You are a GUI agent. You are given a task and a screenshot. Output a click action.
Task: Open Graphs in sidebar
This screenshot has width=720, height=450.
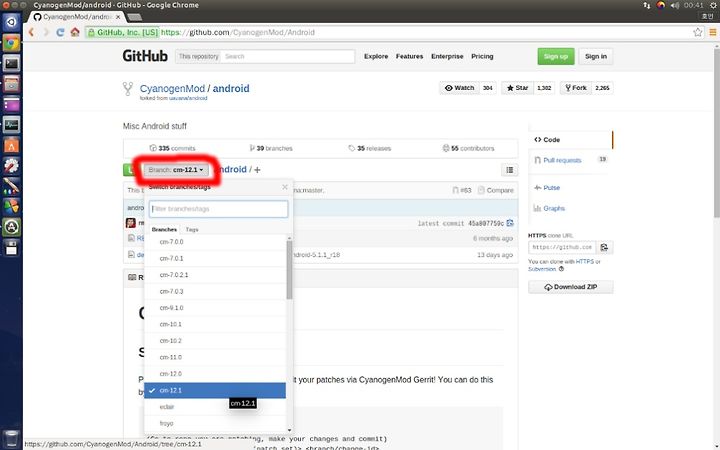[x=554, y=208]
